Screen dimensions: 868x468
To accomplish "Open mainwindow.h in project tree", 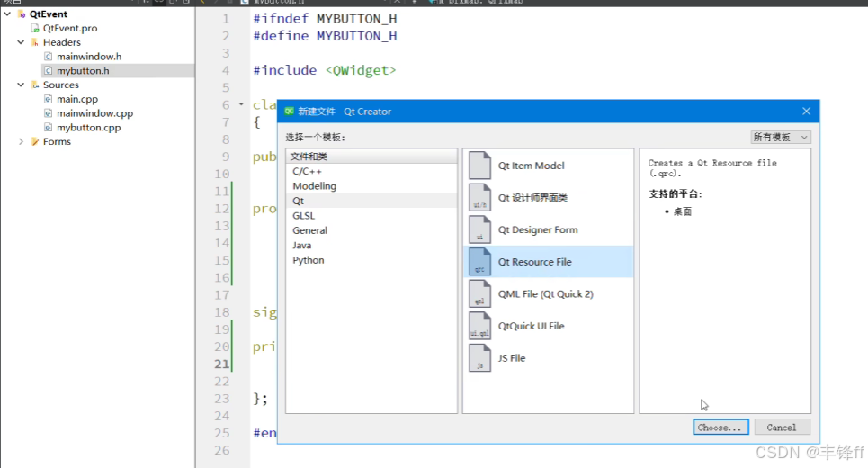I will pos(89,57).
